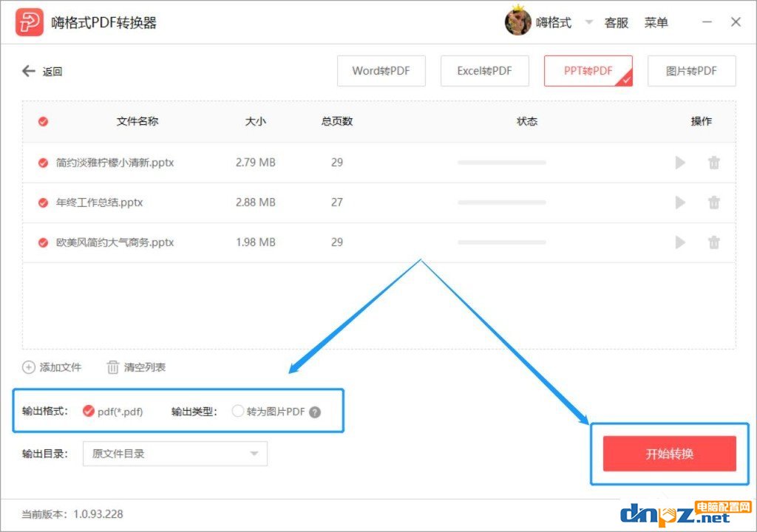Start converting 年终工作总结.pptx with its play icon
Screen dimensions: 757x532
click(680, 202)
